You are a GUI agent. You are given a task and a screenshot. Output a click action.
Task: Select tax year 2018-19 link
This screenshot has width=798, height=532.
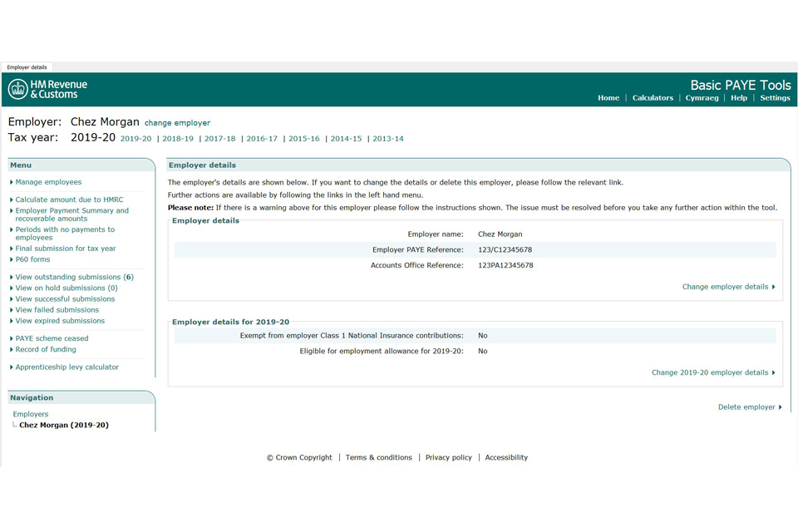178,139
